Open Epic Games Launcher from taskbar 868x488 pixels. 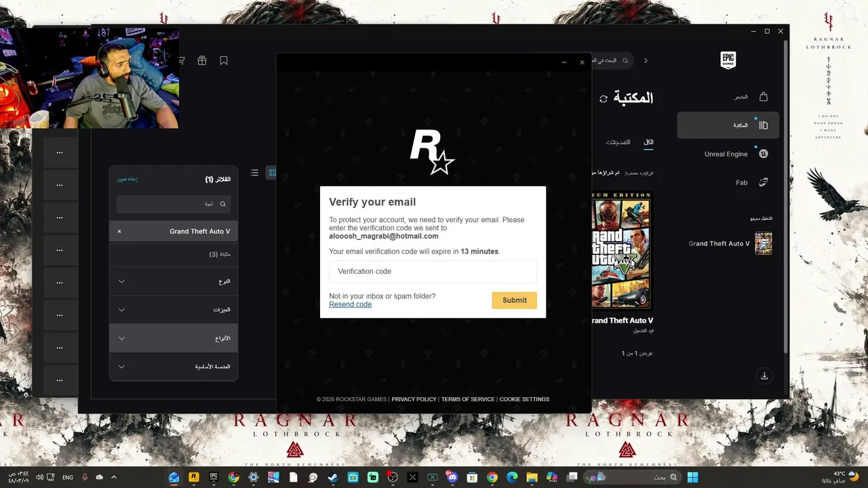pos(214,477)
